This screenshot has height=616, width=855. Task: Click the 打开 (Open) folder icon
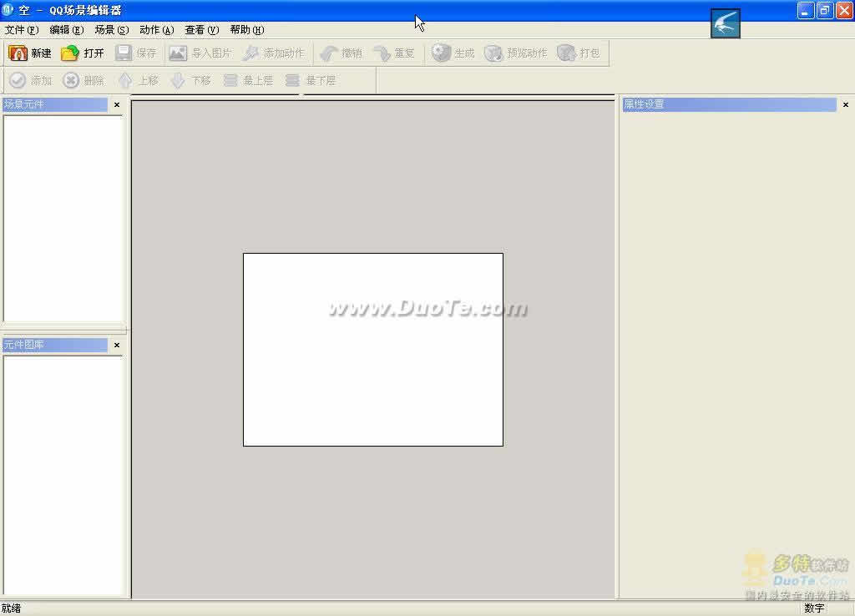pos(70,53)
